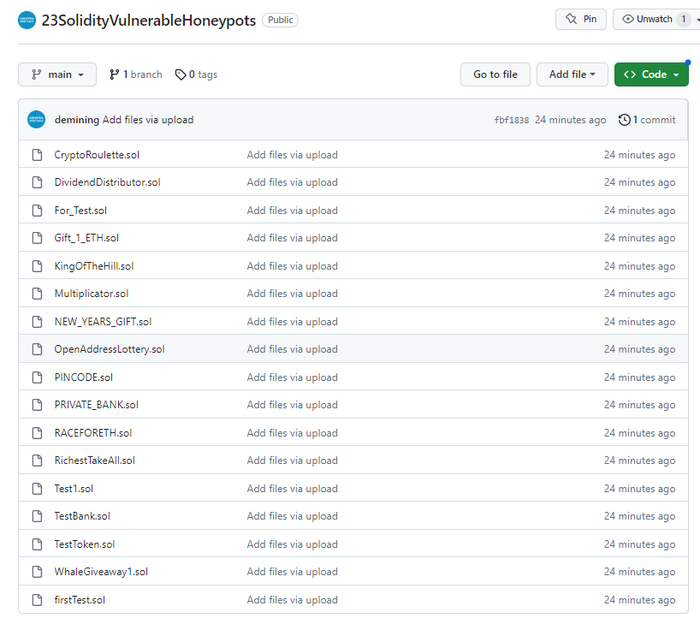Open file RACEFORETH.sol
700x624 pixels.
point(93,433)
